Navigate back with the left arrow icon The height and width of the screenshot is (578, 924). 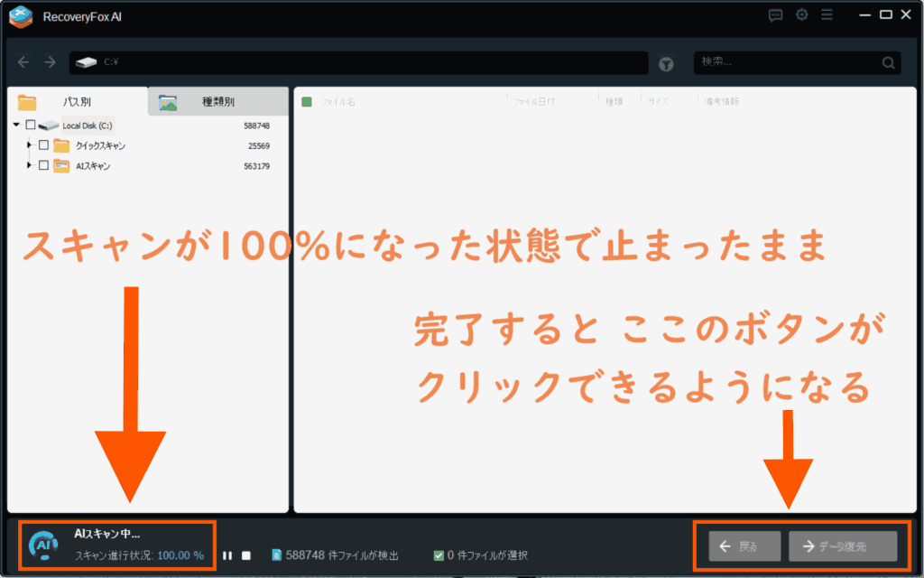coord(23,62)
